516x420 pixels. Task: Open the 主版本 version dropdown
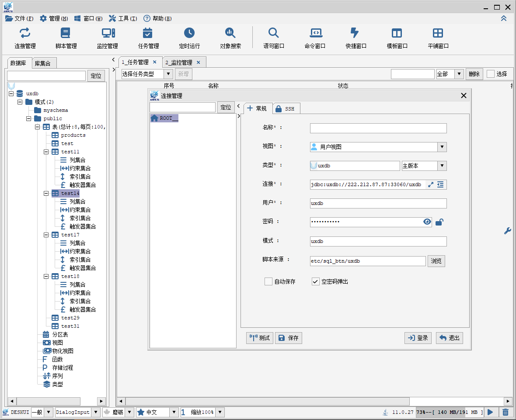[442, 166]
